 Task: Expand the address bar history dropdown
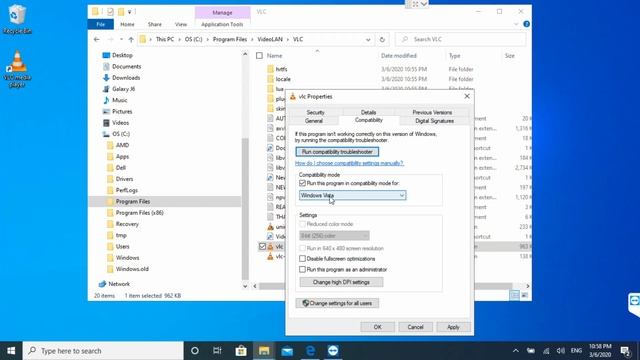click(368, 40)
